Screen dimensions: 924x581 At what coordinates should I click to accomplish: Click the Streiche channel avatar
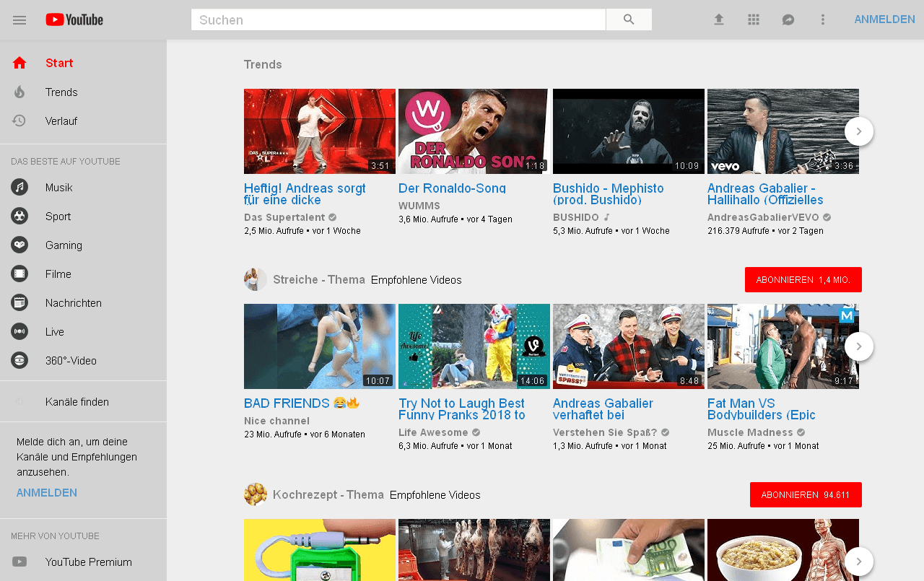[256, 279]
